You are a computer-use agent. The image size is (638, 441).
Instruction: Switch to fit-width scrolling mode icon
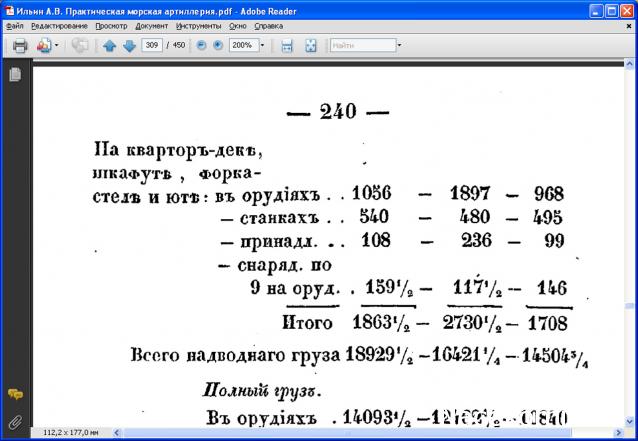pos(286,46)
